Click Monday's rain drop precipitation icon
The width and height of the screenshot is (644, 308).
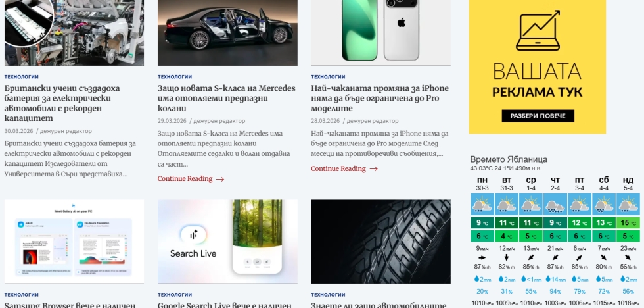tap(477, 279)
